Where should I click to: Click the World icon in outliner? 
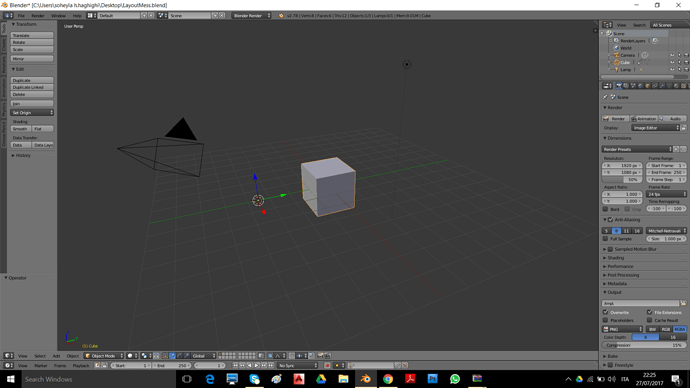point(617,48)
